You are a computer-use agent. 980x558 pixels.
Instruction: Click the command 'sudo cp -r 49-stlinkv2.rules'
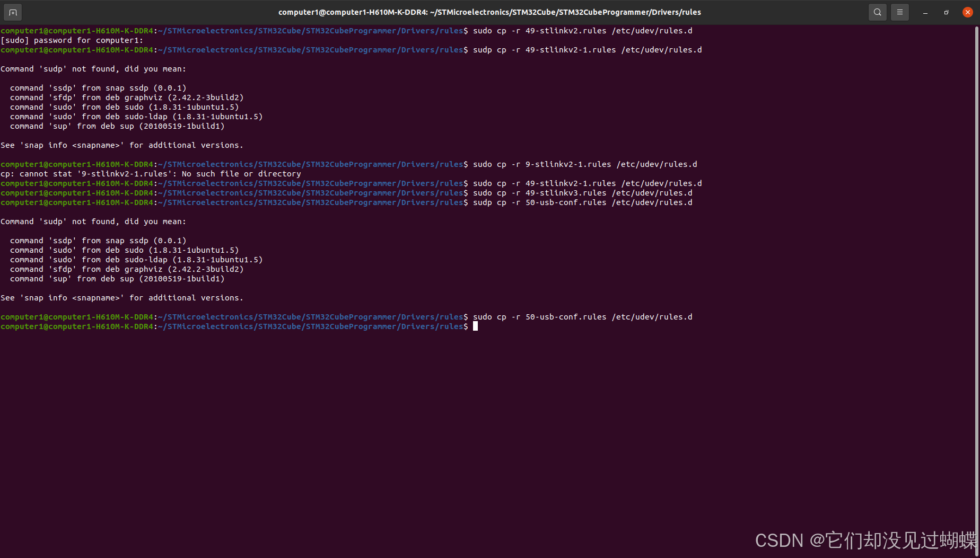coord(538,30)
